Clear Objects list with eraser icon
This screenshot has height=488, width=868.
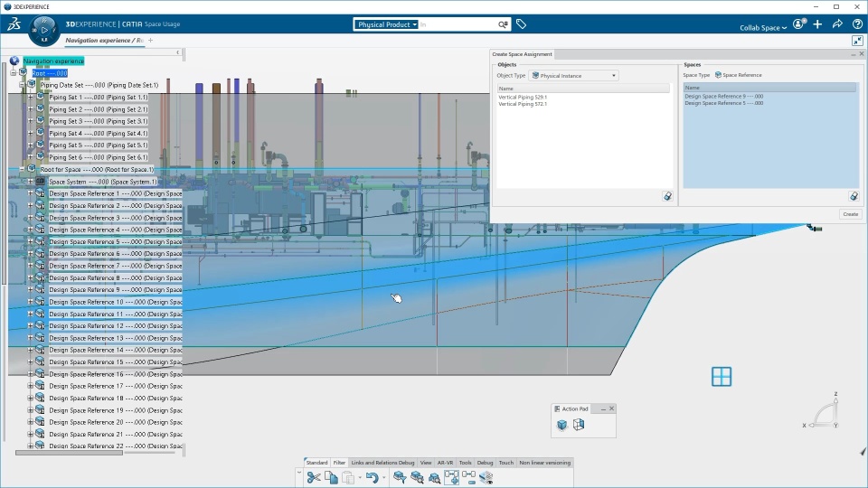pyautogui.click(x=667, y=196)
